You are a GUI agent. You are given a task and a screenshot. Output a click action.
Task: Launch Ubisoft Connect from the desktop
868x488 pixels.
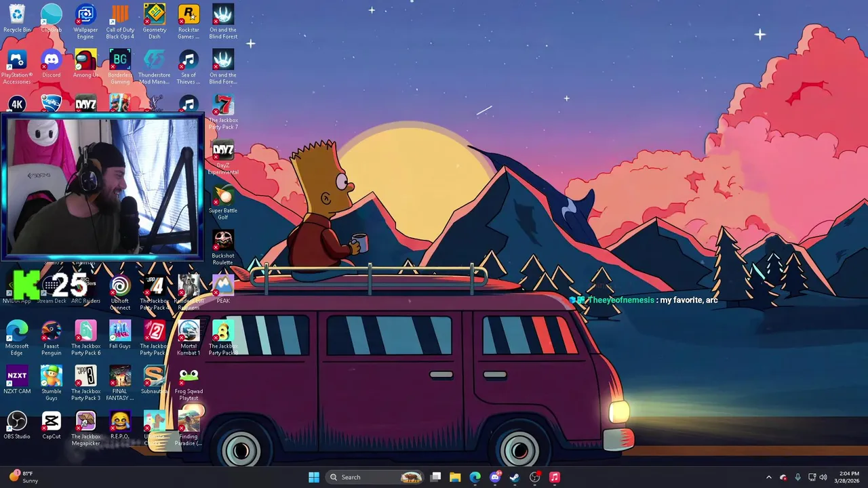pyautogui.click(x=120, y=293)
